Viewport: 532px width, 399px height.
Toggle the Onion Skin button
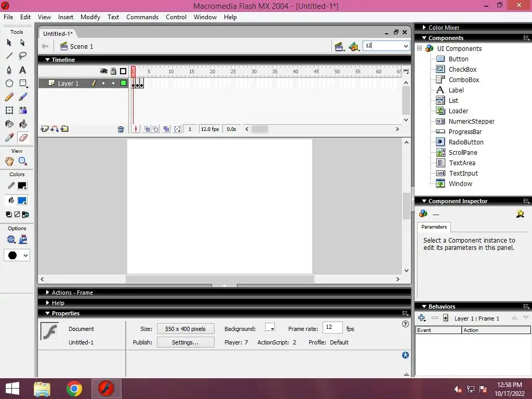(x=147, y=129)
